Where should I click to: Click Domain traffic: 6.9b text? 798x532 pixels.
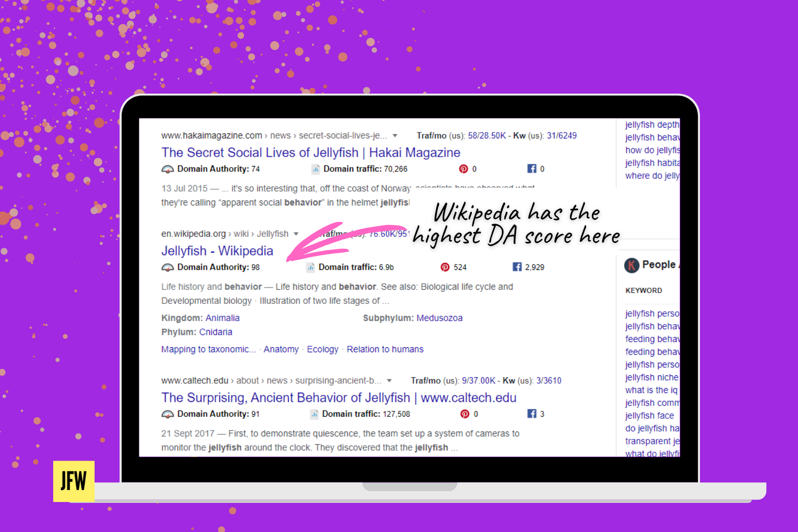[x=356, y=267]
